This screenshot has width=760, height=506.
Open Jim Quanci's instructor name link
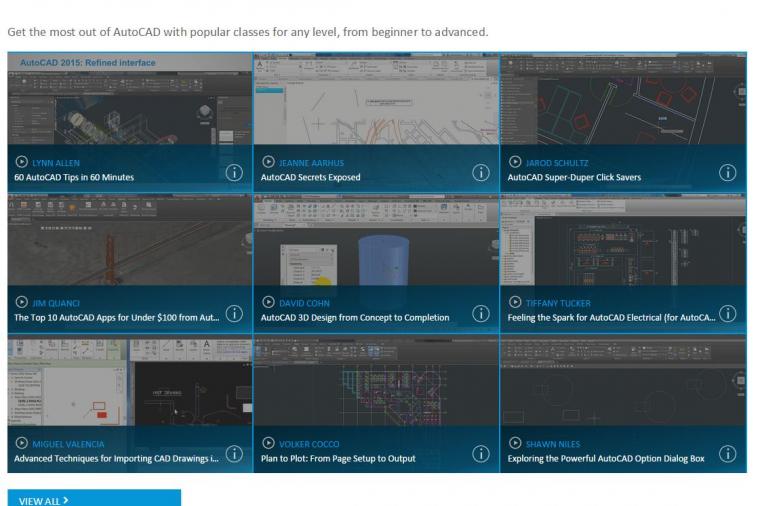coord(56,303)
